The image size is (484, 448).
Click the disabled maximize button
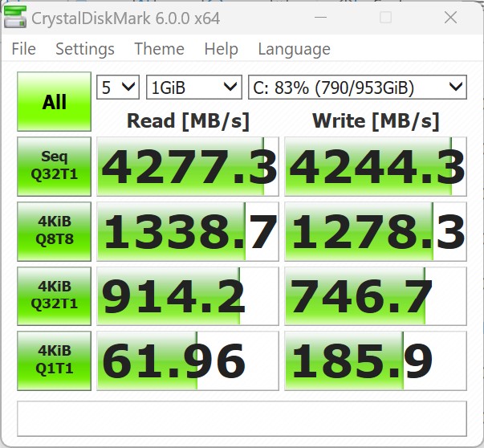tap(385, 18)
